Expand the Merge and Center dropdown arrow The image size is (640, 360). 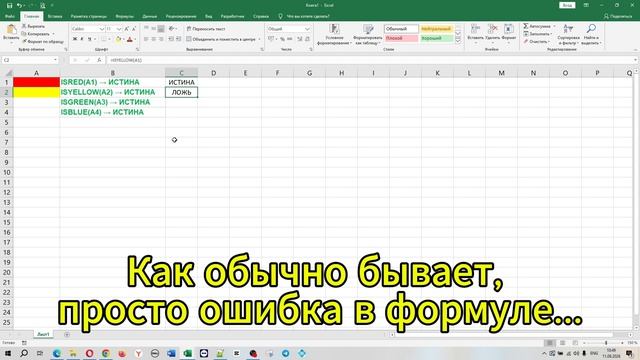(x=259, y=39)
